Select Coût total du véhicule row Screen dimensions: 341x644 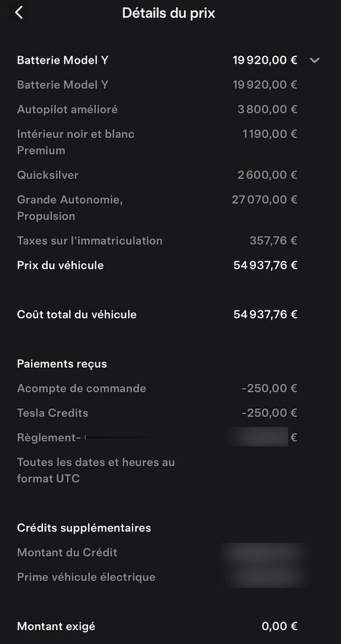pos(157,315)
